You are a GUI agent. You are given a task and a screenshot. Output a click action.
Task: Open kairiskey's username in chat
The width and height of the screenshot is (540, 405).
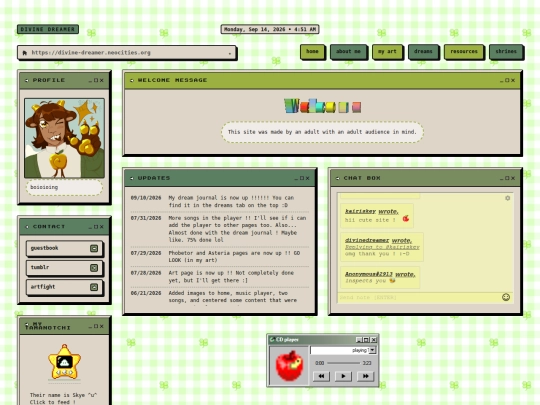pos(360,211)
